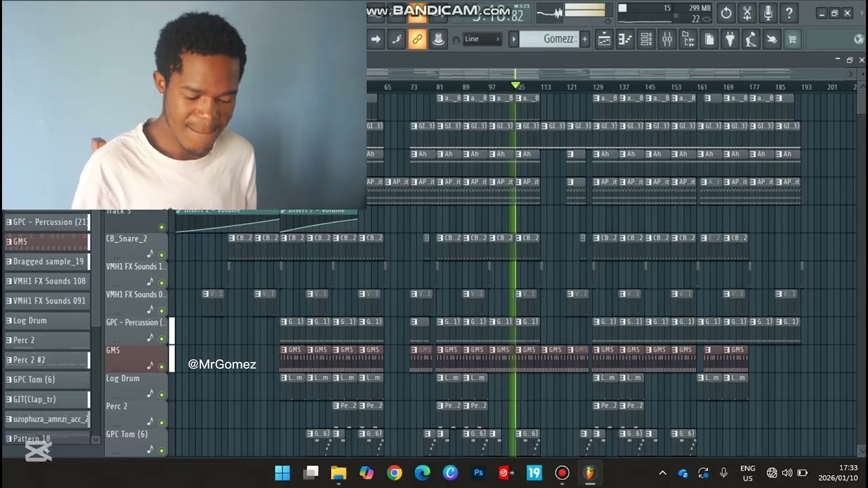Add new pattern with plus button

coord(585,39)
